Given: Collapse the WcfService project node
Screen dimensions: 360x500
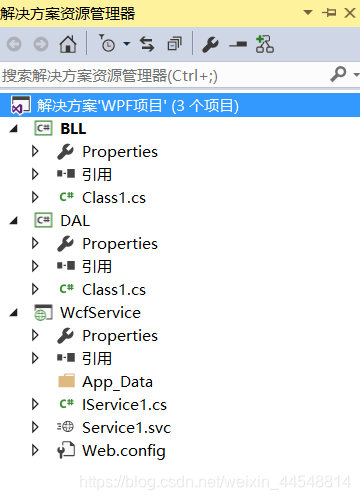Looking at the screenshot, I should point(14,313).
